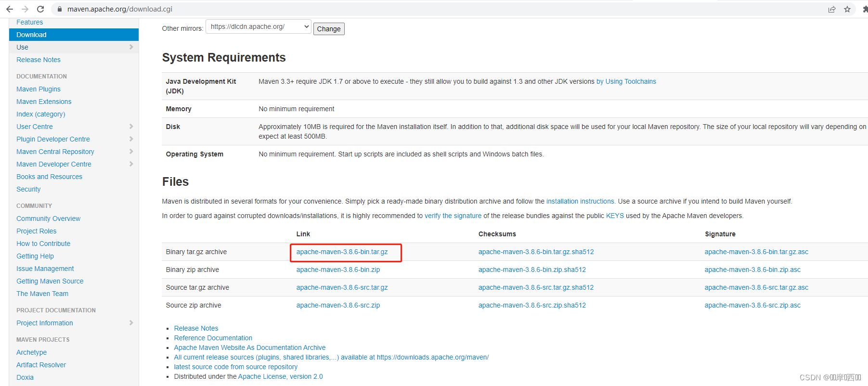Expand the Maven Developer Centre chevron
Image resolution: width=868 pixels, height=386 pixels.
coord(131,164)
